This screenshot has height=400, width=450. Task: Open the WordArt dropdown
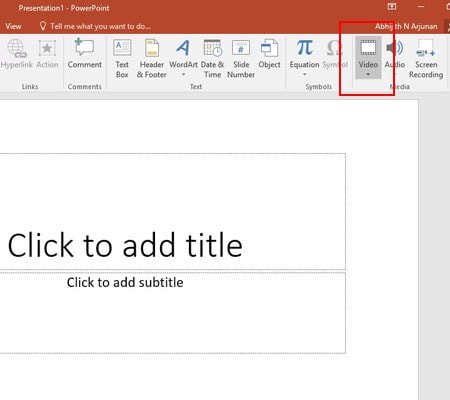(x=183, y=75)
